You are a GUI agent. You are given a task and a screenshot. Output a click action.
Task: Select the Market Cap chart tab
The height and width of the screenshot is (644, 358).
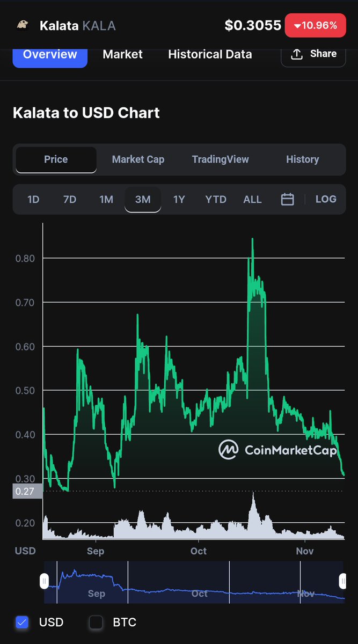click(138, 159)
